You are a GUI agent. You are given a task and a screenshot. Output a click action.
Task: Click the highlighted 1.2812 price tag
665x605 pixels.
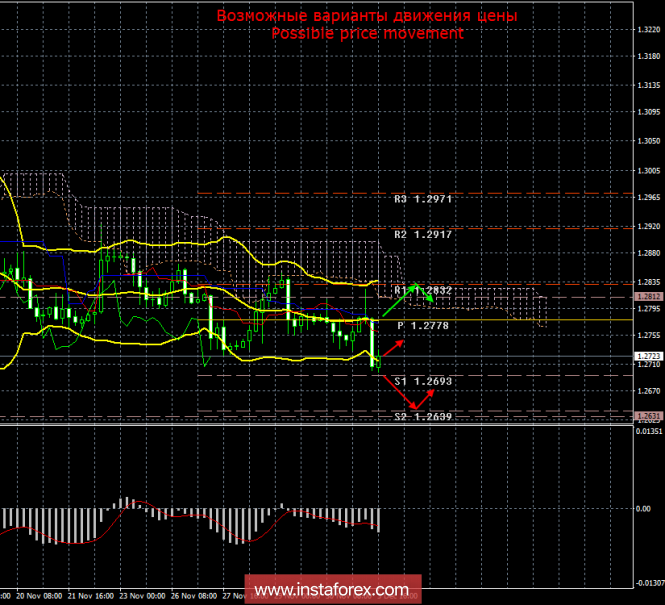pyautogui.click(x=648, y=297)
